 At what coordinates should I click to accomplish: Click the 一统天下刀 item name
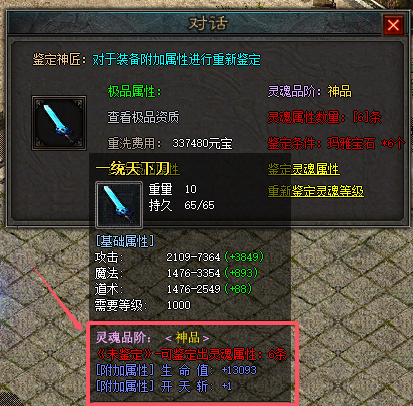coord(133,169)
